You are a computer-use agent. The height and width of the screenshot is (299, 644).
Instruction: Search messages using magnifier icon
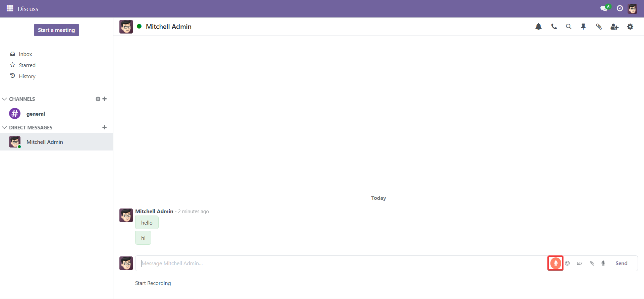[569, 27]
